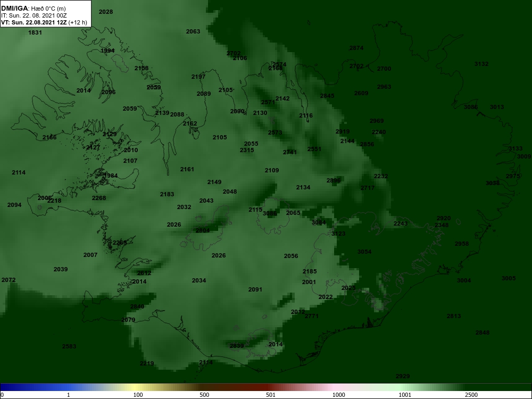Image resolution: width=532 pixels, height=399 pixels.
Task: Click the map value 2063
Action: pyautogui.click(x=193, y=31)
